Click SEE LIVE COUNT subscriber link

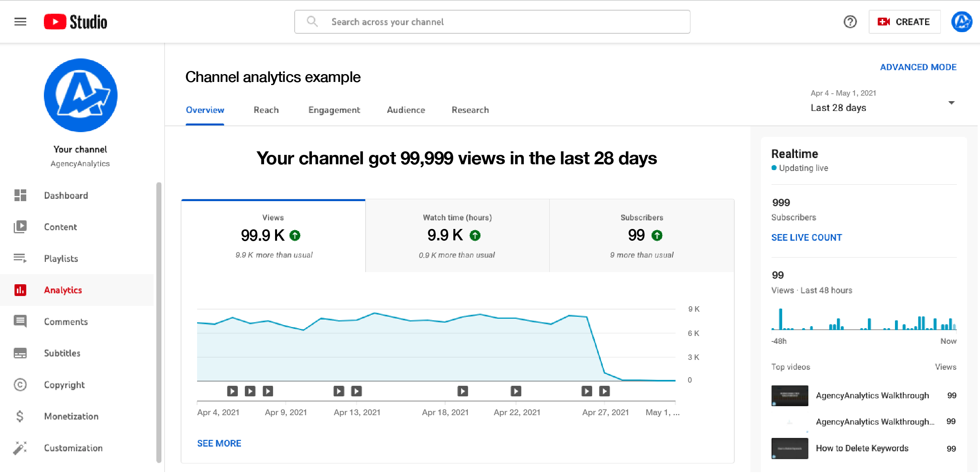point(806,237)
